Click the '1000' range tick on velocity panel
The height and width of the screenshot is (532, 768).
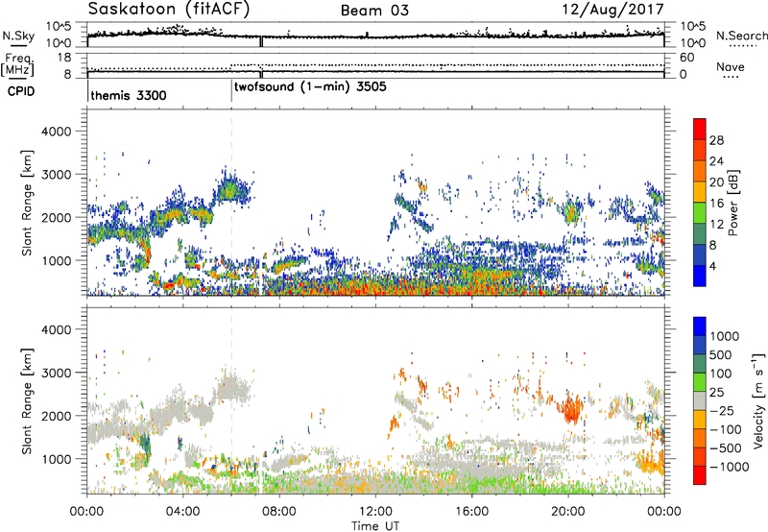(x=56, y=459)
